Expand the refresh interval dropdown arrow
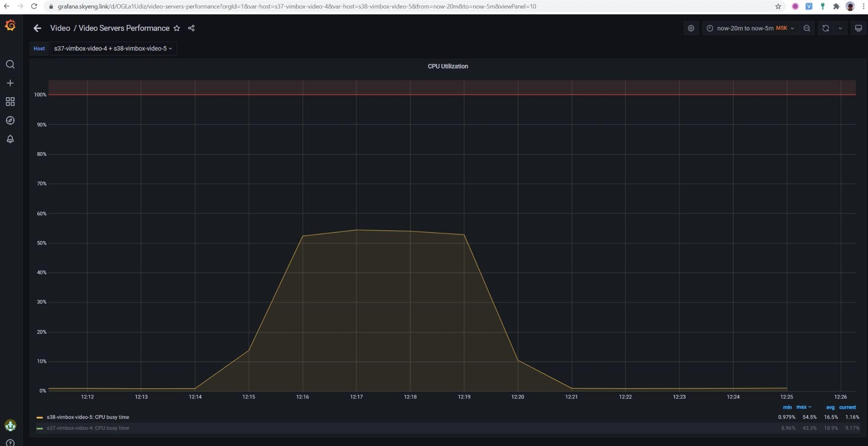Viewport: 868px width, 446px height. [x=840, y=28]
